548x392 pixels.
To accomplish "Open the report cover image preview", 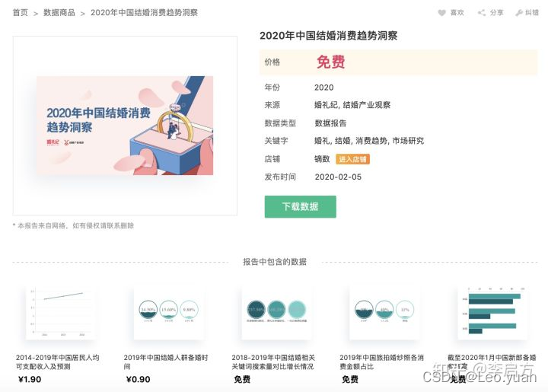I will [x=125, y=126].
